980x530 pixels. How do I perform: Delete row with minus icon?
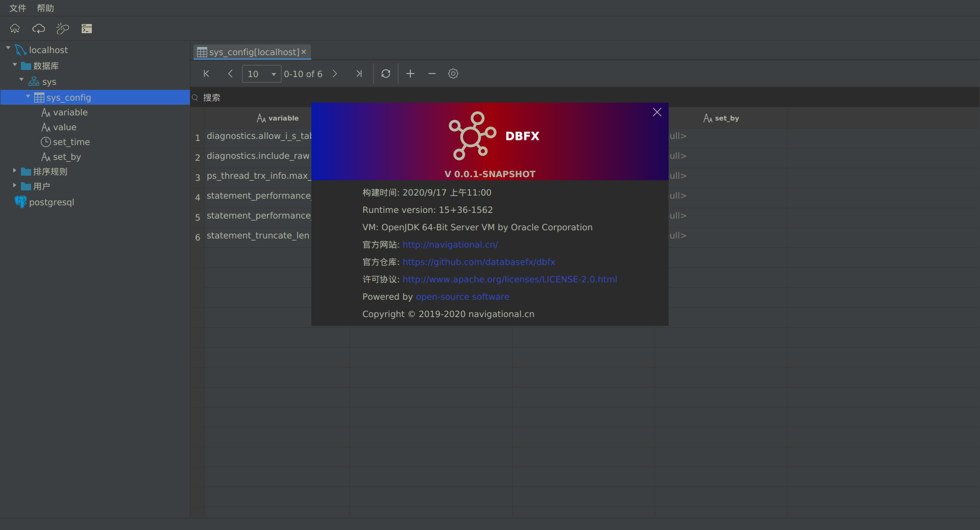tap(432, 74)
